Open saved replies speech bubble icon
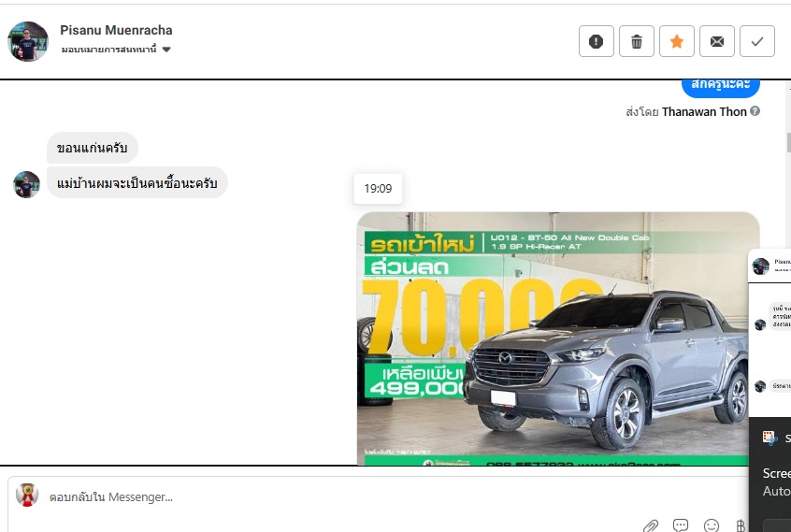 point(681,525)
